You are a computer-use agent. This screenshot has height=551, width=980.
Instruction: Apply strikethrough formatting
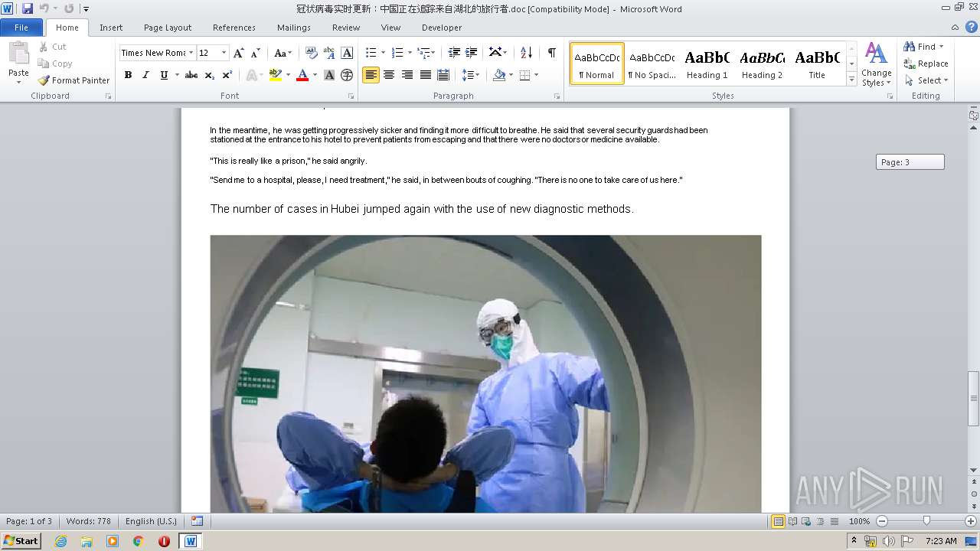coord(191,75)
